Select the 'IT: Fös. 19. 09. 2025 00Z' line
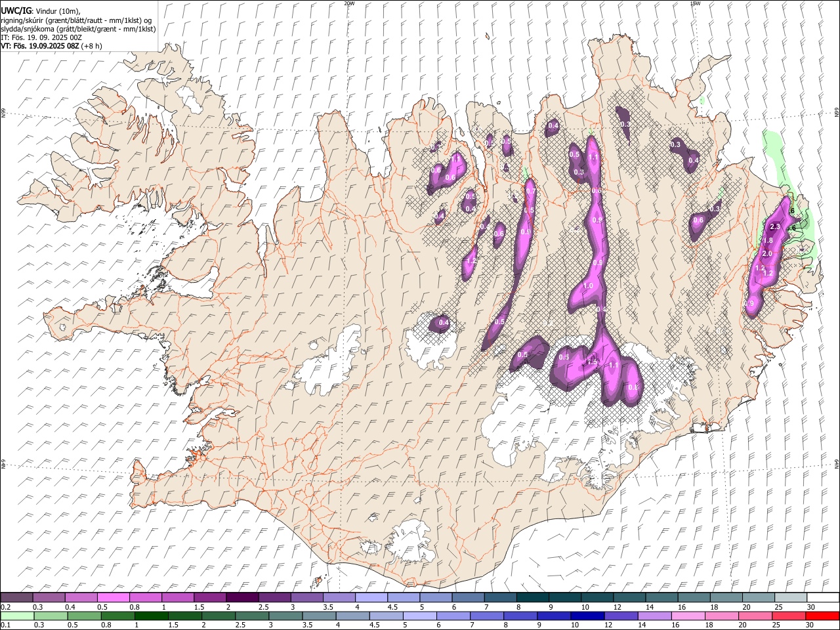The height and width of the screenshot is (630, 840). 41,37
